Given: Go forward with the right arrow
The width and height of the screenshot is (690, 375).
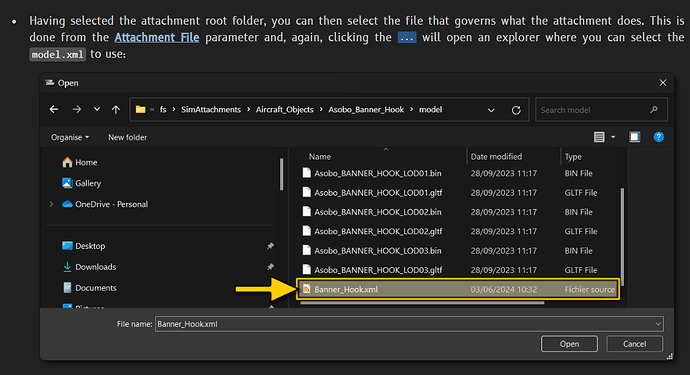Looking at the screenshot, I should [x=77, y=109].
